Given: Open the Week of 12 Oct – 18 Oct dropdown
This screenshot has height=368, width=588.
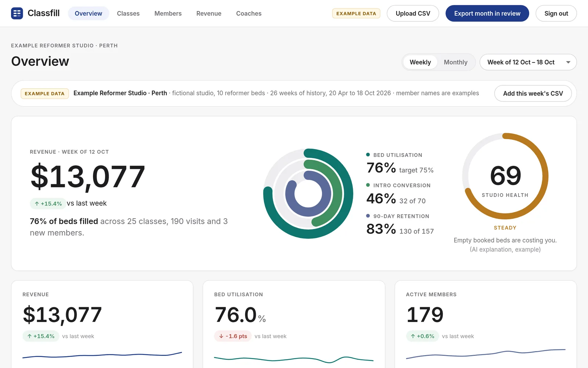Looking at the screenshot, I should 528,62.
